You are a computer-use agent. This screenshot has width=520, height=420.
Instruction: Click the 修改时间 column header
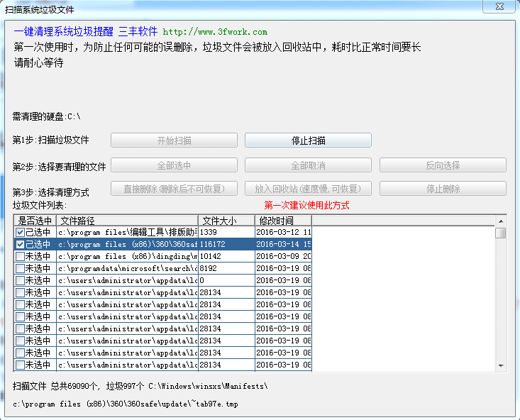pos(282,221)
